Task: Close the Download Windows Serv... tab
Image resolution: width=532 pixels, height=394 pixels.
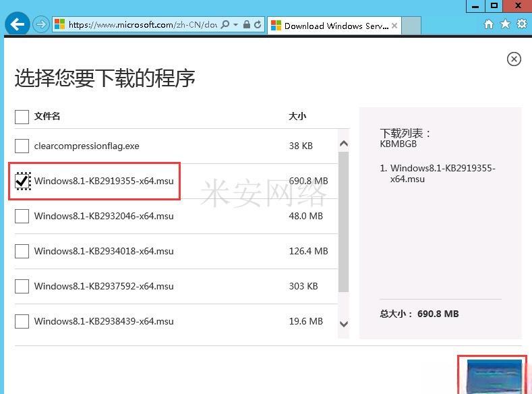Action: (394, 26)
